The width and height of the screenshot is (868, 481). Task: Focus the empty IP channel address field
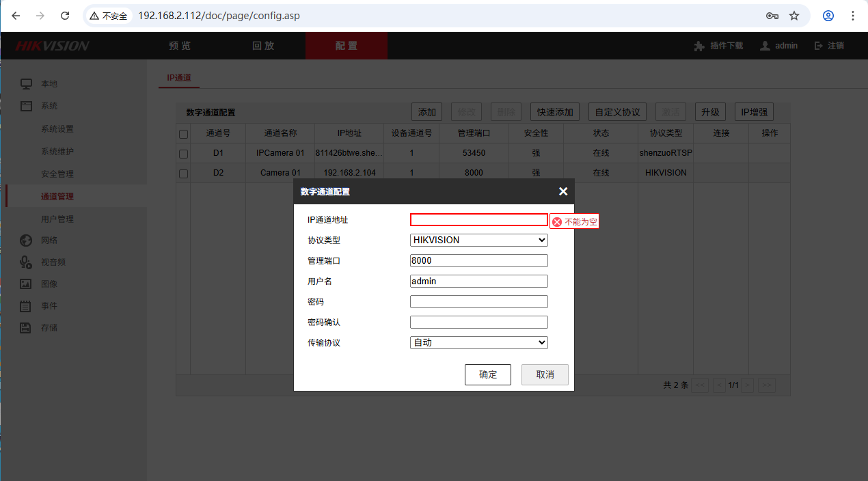[x=478, y=220]
